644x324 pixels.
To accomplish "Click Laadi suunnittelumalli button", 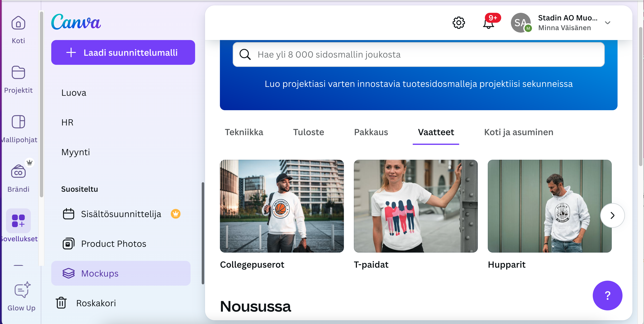I will click(123, 52).
